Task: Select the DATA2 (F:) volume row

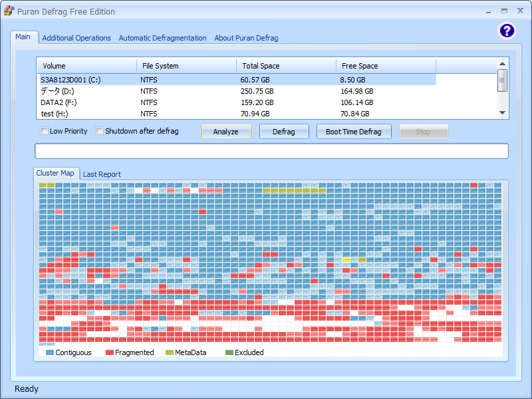Action: (237, 102)
